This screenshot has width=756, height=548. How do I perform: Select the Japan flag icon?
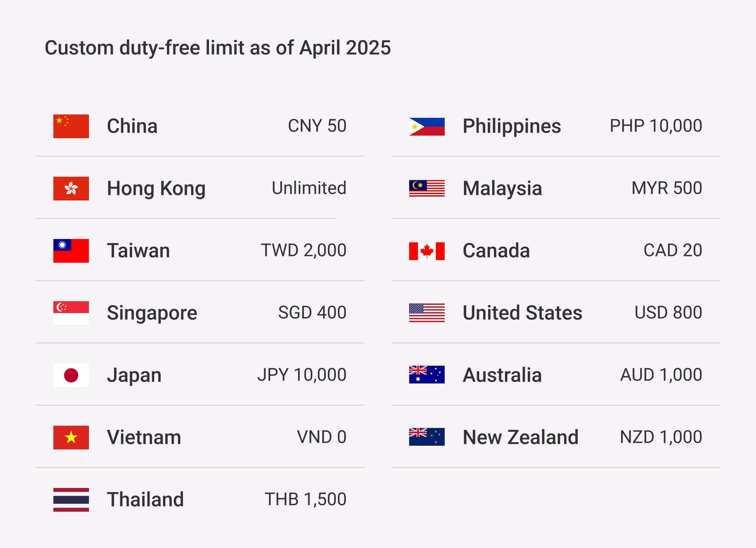coord(71,375)
